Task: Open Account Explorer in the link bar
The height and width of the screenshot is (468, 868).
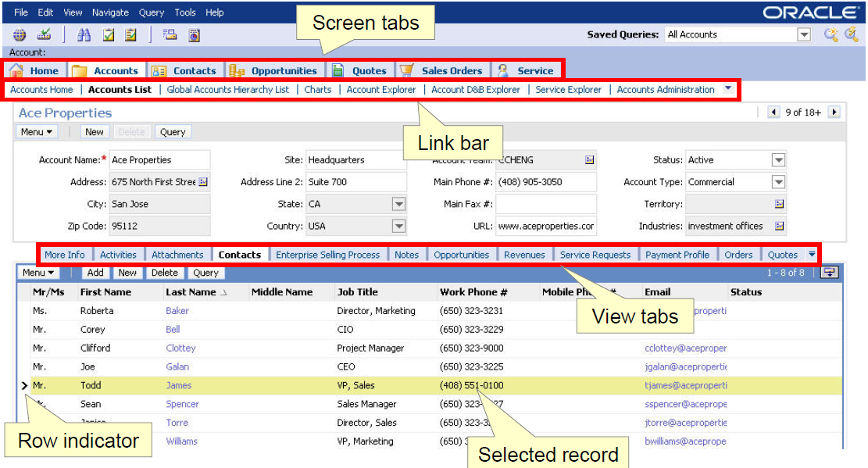Action: pyautogui.click(x=380, y=90)
